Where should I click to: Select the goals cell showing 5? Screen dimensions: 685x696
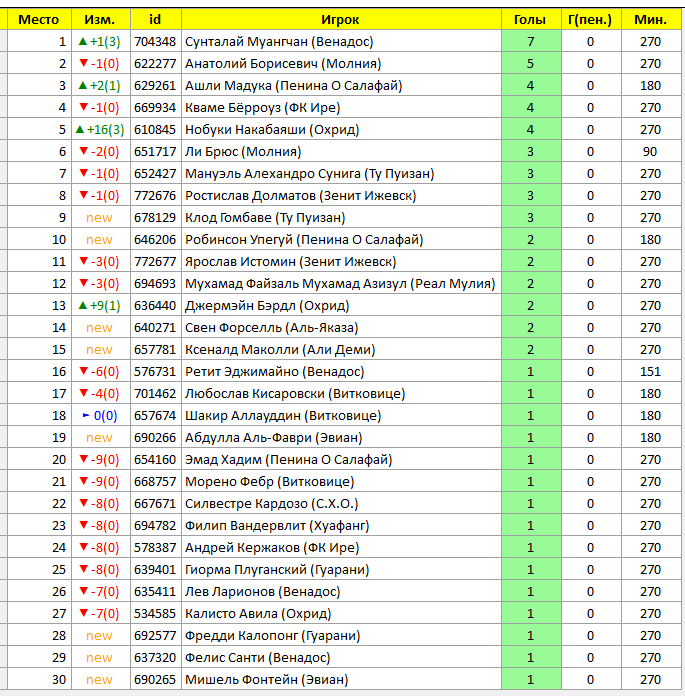point(531,63)
